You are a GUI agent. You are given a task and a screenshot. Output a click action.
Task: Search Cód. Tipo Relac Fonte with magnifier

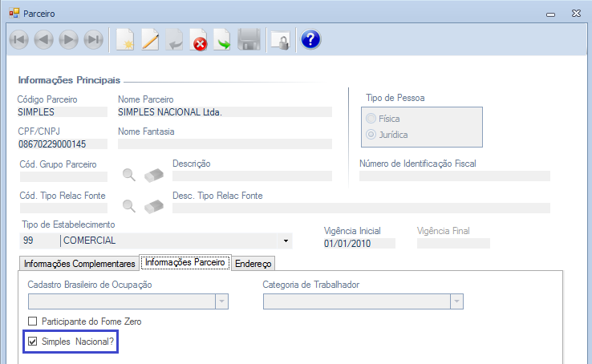(x=129, y=206)
